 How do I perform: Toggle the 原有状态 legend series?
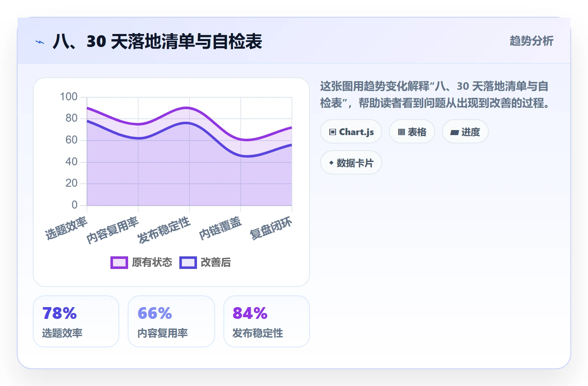point(141,263)
